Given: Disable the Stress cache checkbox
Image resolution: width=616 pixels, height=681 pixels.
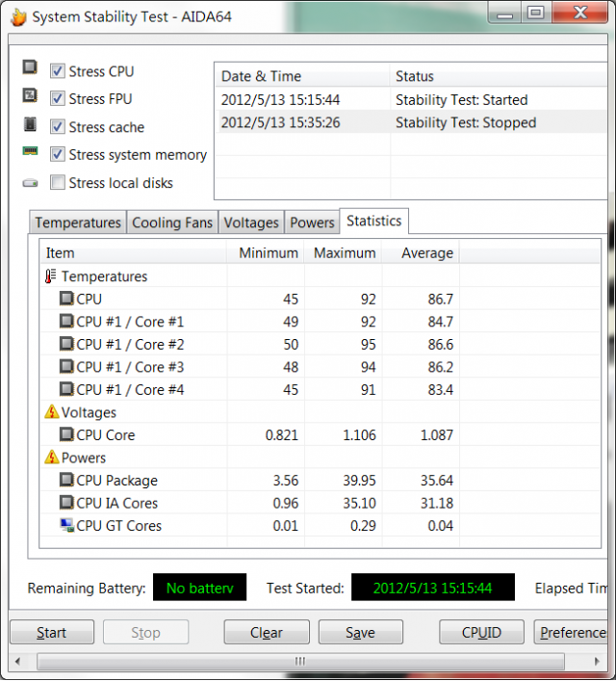Looking at the screenshot, I should click(x=58, y=127).
